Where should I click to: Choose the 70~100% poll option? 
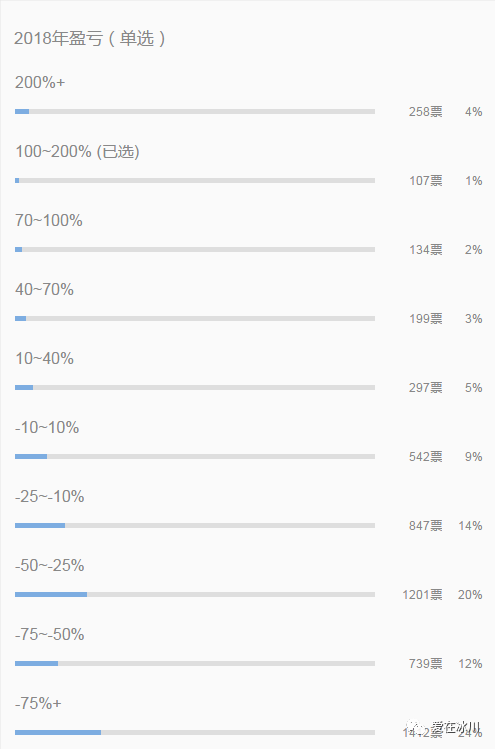(49, 221)
